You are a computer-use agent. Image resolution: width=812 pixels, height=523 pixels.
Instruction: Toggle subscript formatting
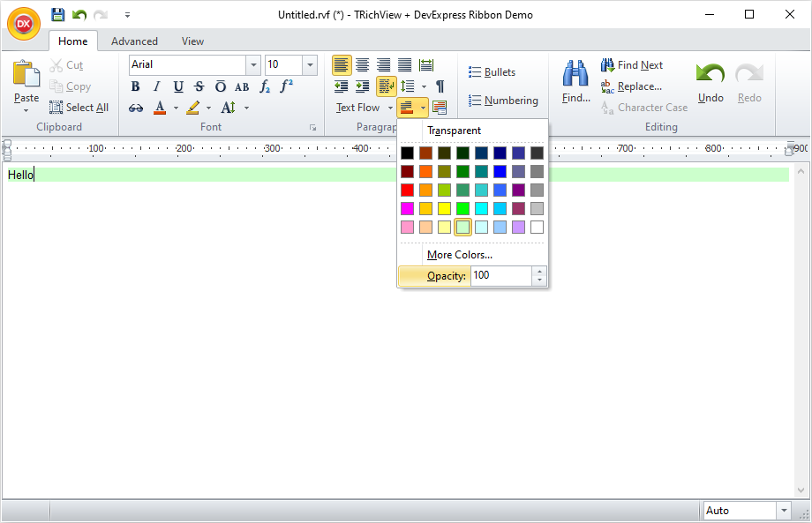coord(265,86)
